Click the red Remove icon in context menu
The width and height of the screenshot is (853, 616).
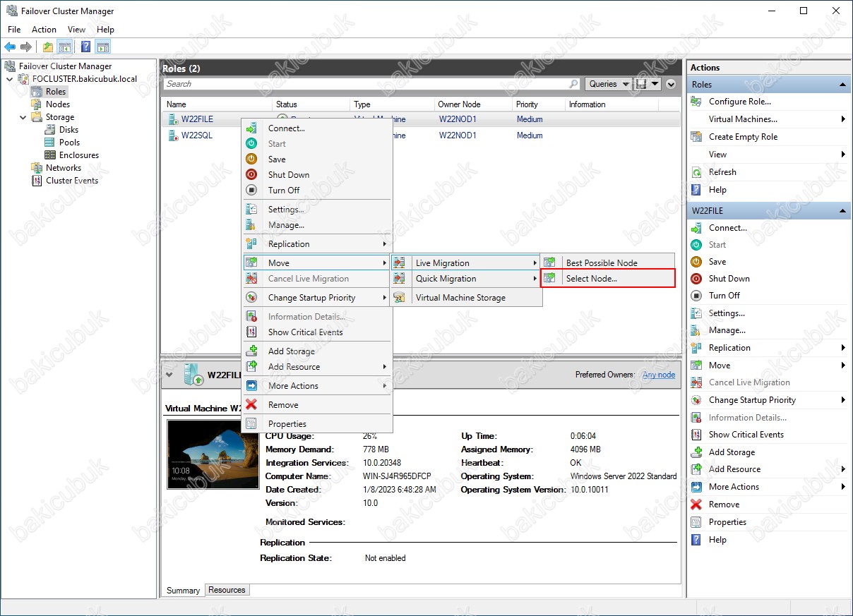coord(251,405)
